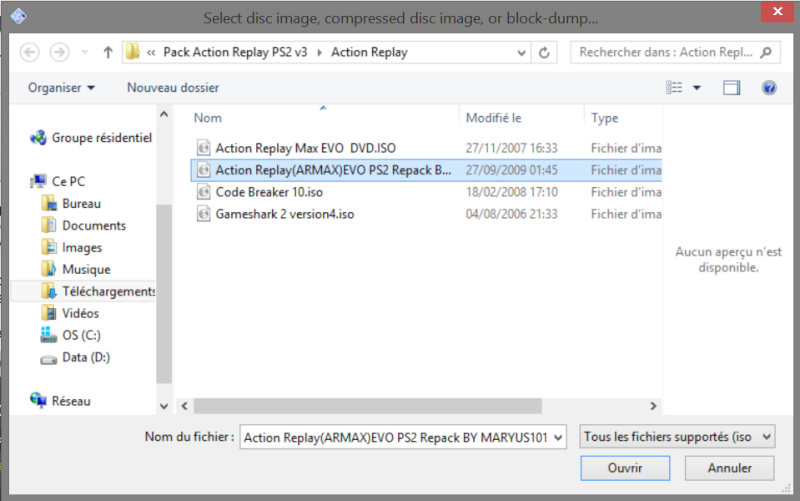
Task: Open the help question mark icon
Action: (769, 88)
